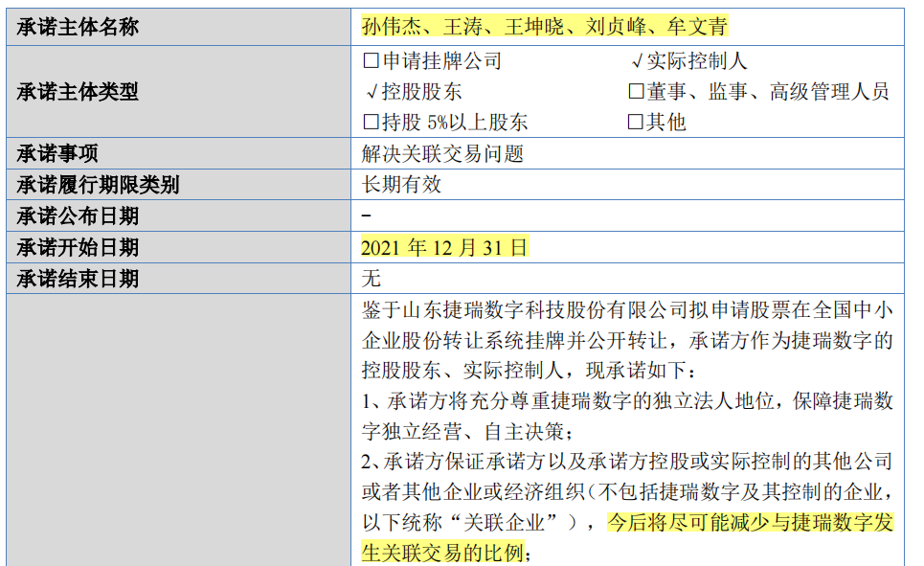The image size is (924, 566).
Task: Click the 承诺开始日期 row label
Action: tap(78, 248)
